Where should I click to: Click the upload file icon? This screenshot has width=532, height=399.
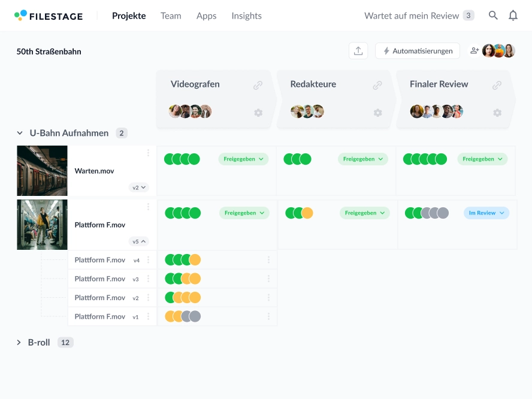358,51
